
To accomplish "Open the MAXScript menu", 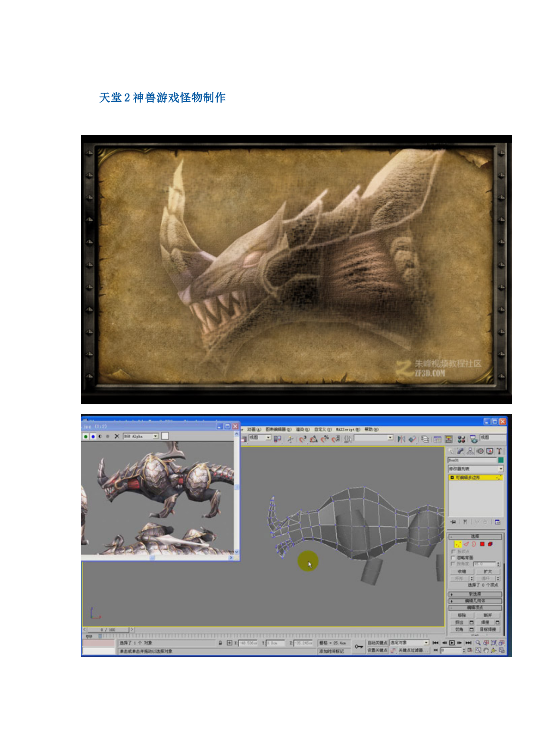I will pyautogui.click(x=348, y=429).
